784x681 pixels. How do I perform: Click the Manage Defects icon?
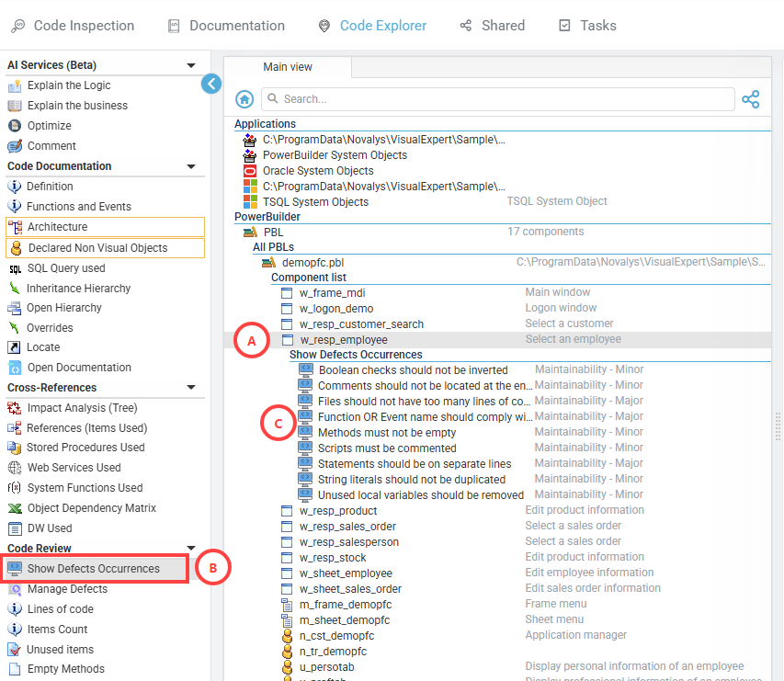tap(15, 589)
